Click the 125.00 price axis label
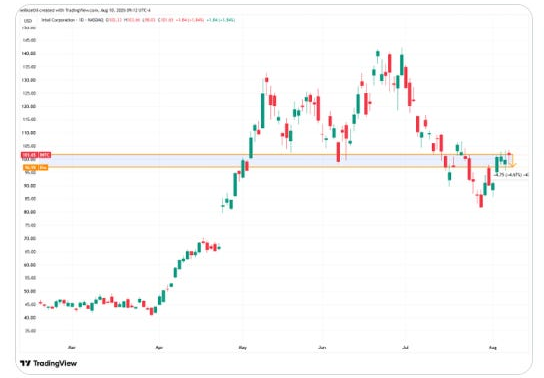Image resolution: width=544 pixels, height=378 pixels. (29, 93)
